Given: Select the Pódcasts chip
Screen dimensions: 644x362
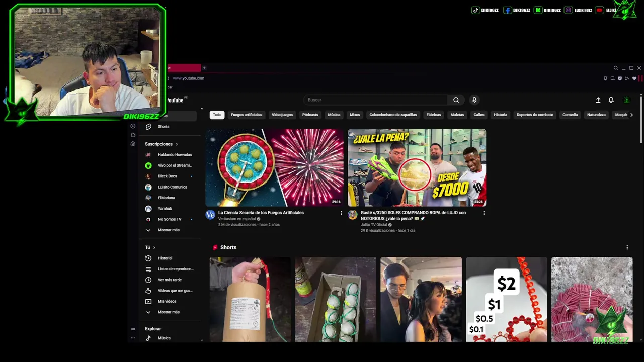Looking at the screenshot, I should [310, 115].
